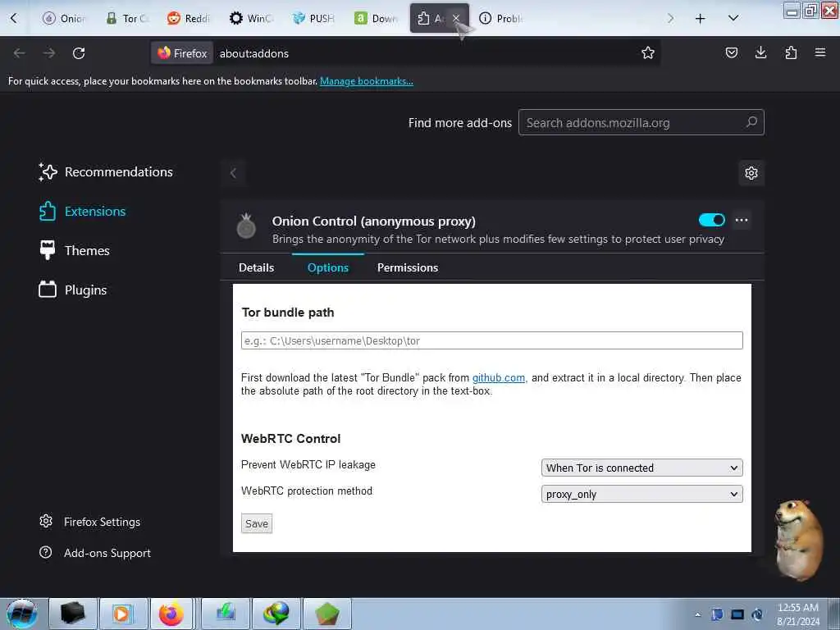Launch the media player taskbar icon
840x630 pixels.
[x=123, y=614]
